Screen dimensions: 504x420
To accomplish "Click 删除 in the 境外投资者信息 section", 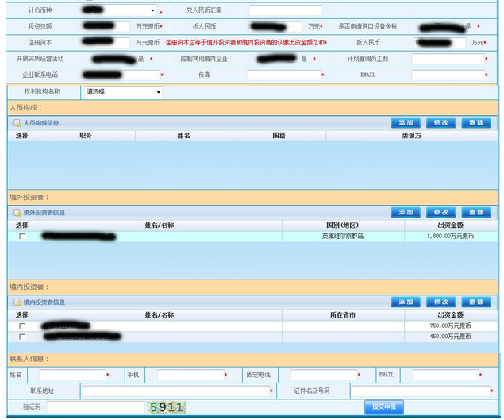I will (476, 213).
